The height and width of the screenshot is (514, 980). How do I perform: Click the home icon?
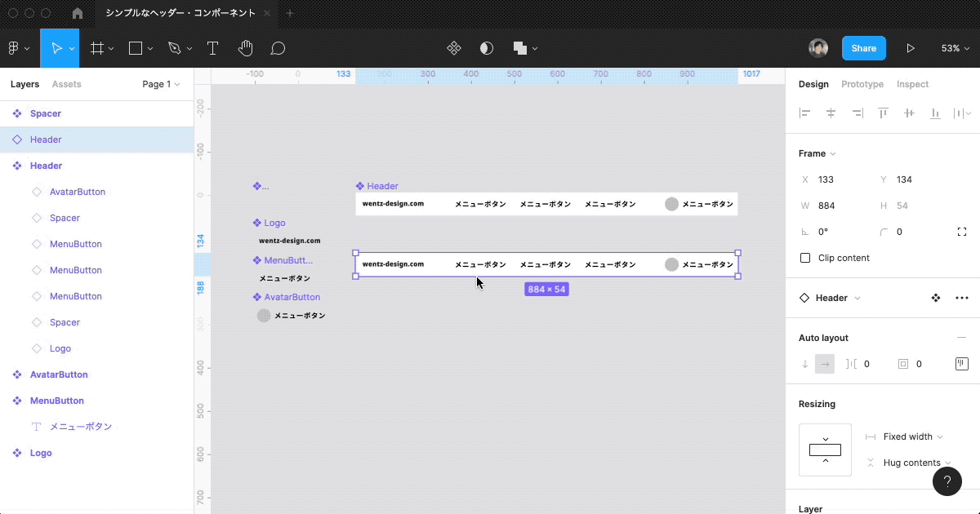point(78,13)
